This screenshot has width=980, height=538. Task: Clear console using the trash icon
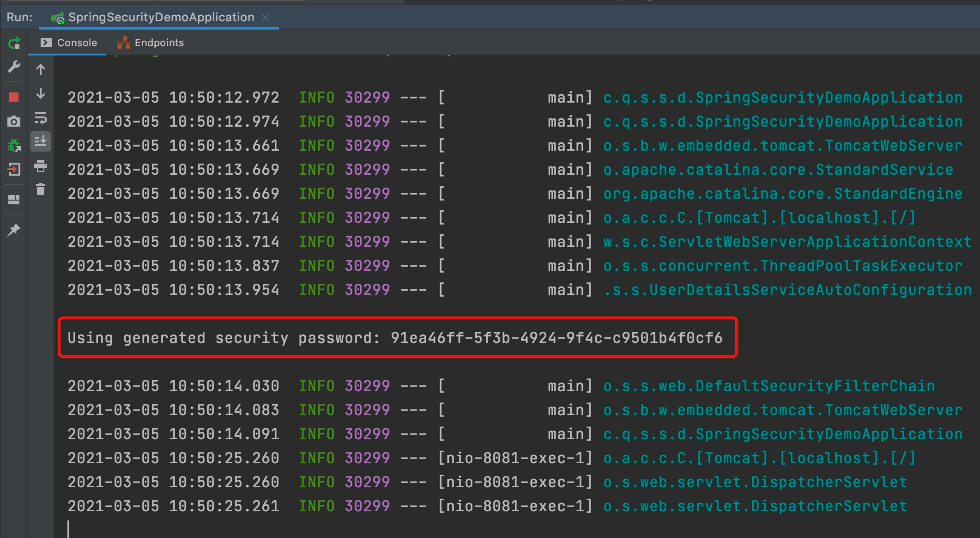pyautogui.click(x=41, y=190)
